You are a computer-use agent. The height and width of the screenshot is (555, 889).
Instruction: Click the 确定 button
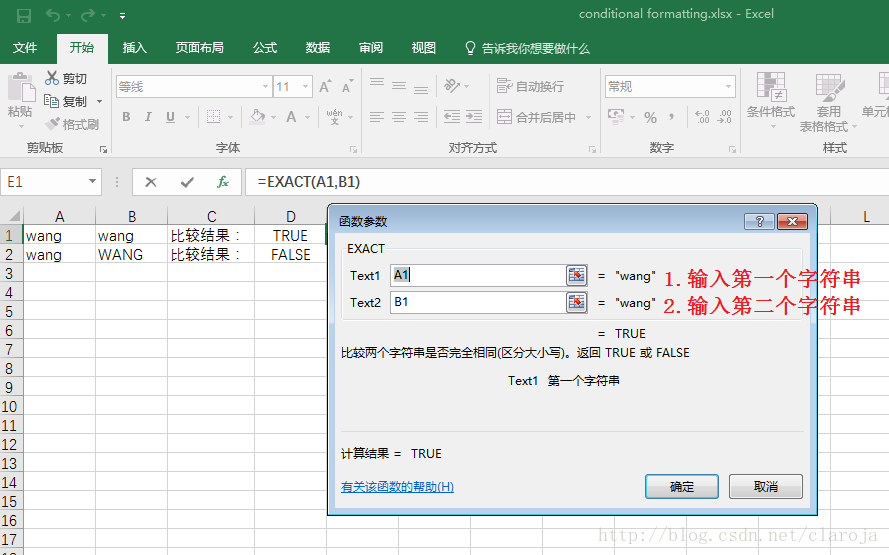tap(681, 486)
